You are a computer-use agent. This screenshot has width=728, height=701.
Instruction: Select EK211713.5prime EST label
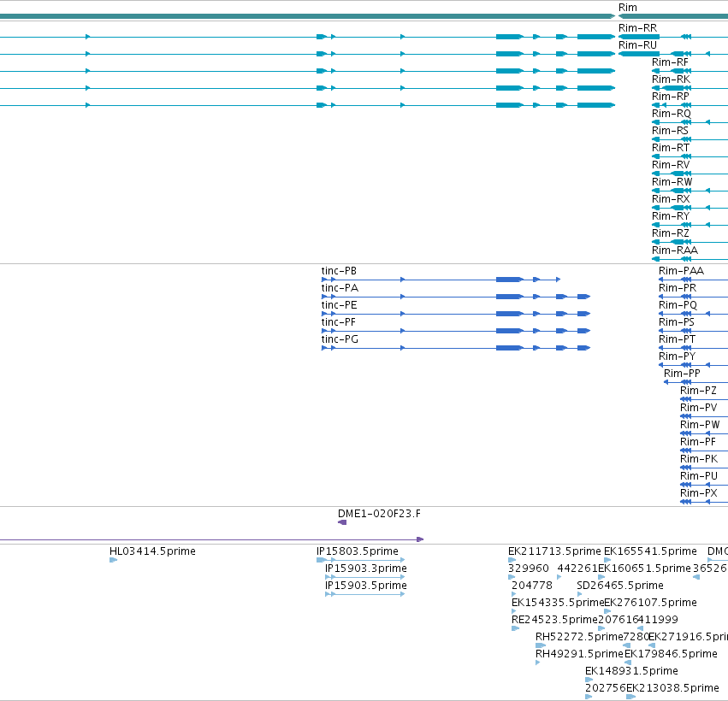(554, 551)
